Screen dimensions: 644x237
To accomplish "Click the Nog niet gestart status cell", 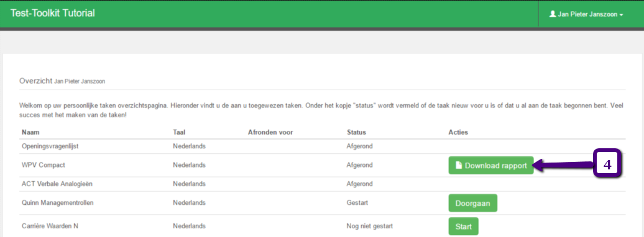I will 370,226.
